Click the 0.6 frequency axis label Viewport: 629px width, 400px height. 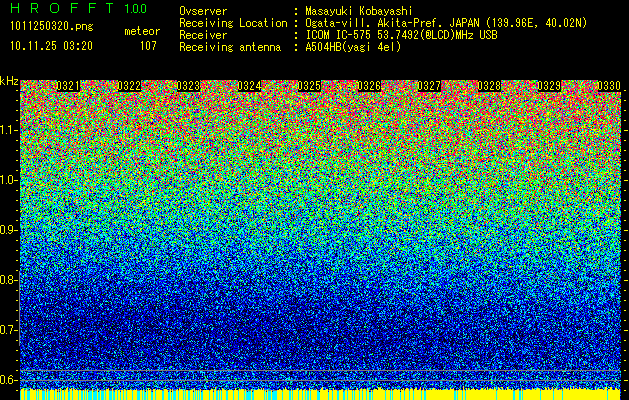[9, 380]
